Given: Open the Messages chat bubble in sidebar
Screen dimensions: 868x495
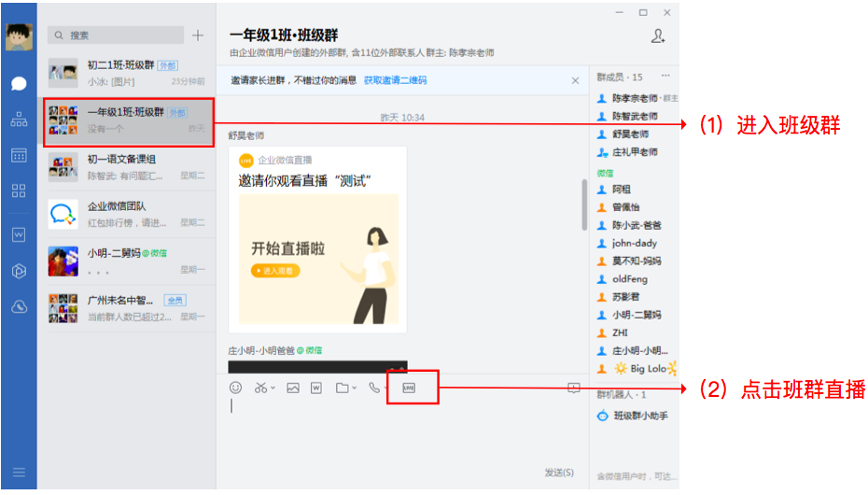Looking at the screenshot, I should 19,84.
